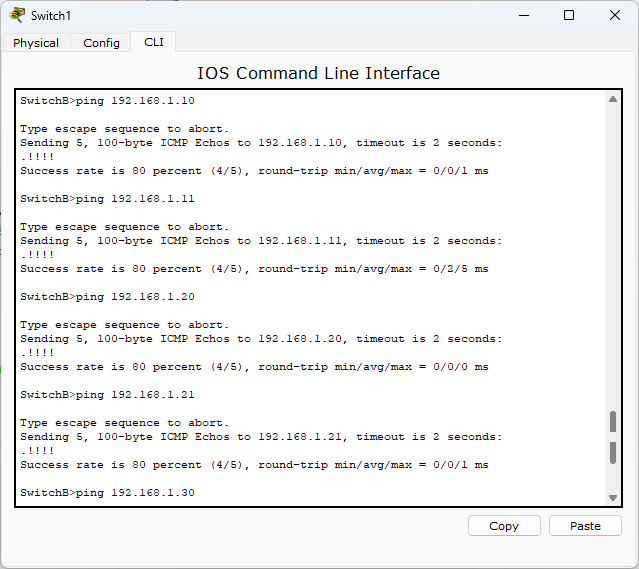Click 'Sending 5' line for 192.168.1.10
The image size is (639, 569).
tap(261, 143)
